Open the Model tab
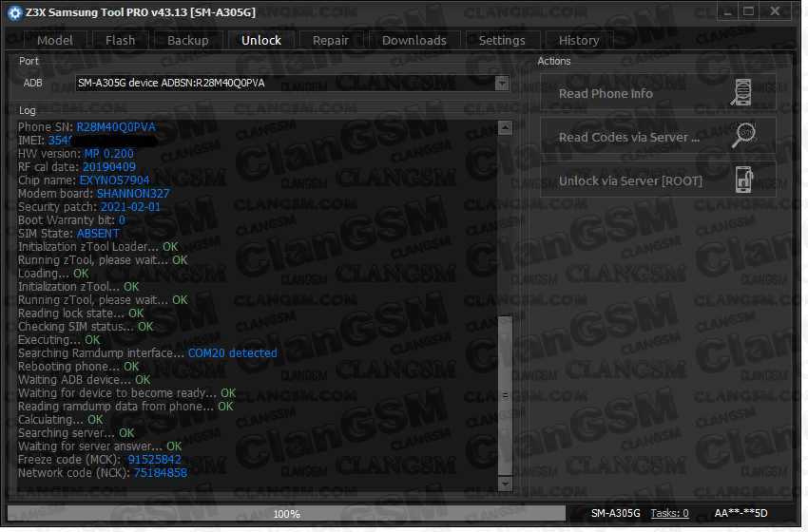Image resolution: width=808 pixels, height=532 pixels. (54, 40)
